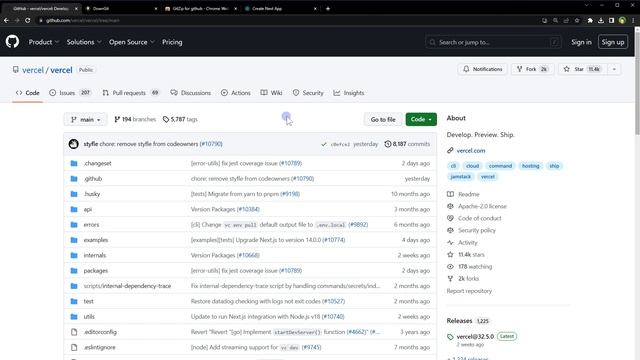
Task: View the 178 watching link
Action: 475,267
